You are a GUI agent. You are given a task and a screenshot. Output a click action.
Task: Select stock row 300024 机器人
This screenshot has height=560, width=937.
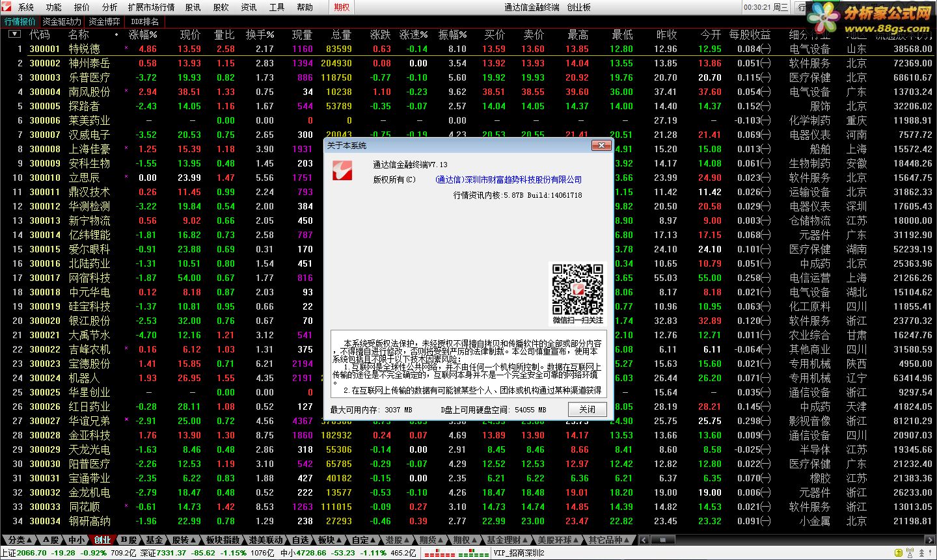click(x=468, y=378)
